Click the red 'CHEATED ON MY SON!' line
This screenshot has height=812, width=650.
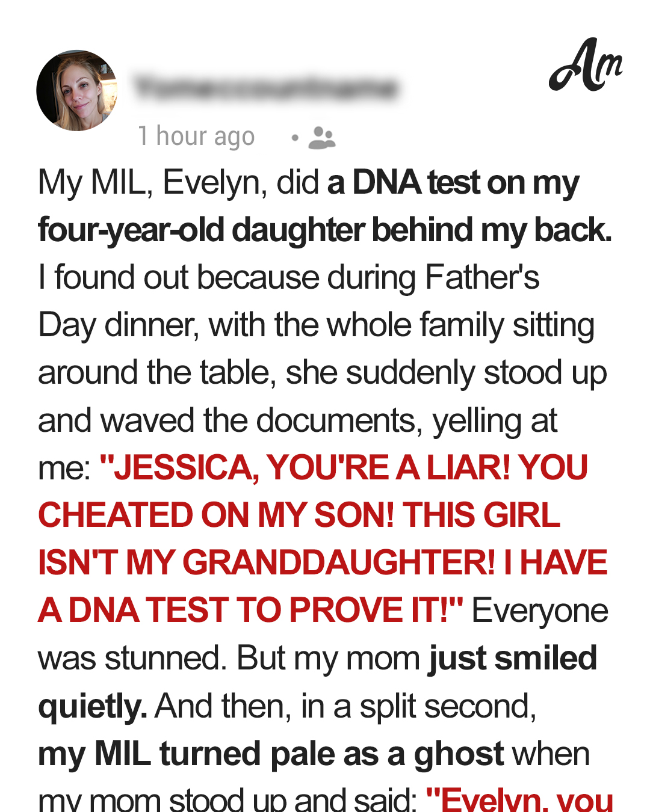217,515
